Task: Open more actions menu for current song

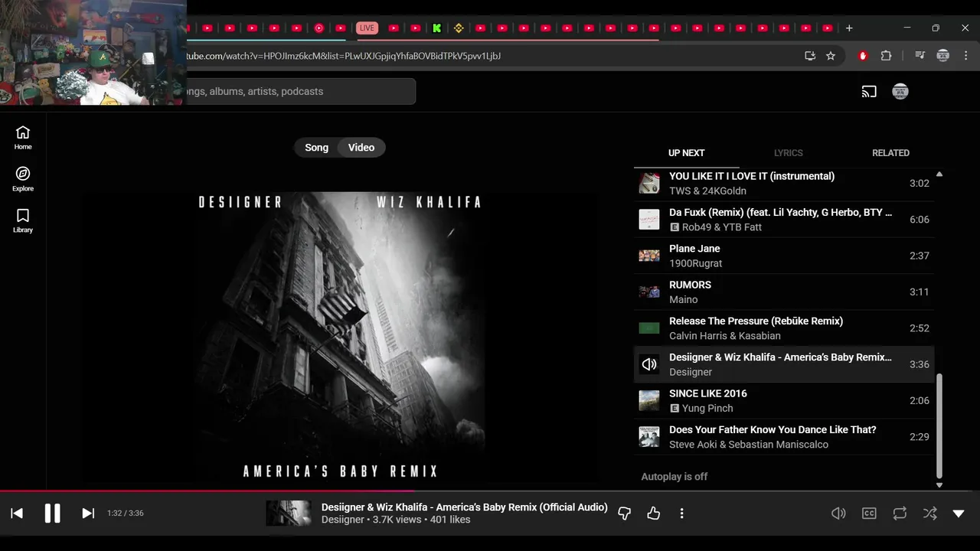Action: pyautogui.click(x=681, y=514)
